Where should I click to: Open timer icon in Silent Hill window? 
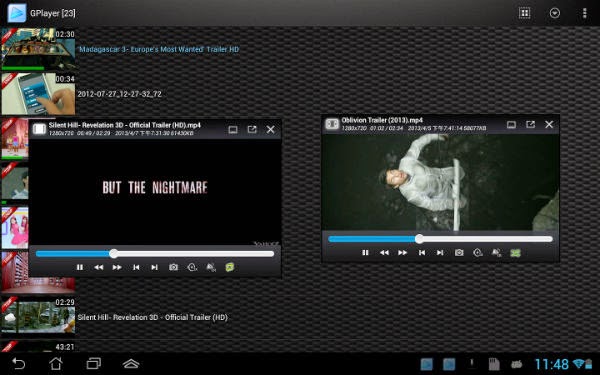[192, 267]
